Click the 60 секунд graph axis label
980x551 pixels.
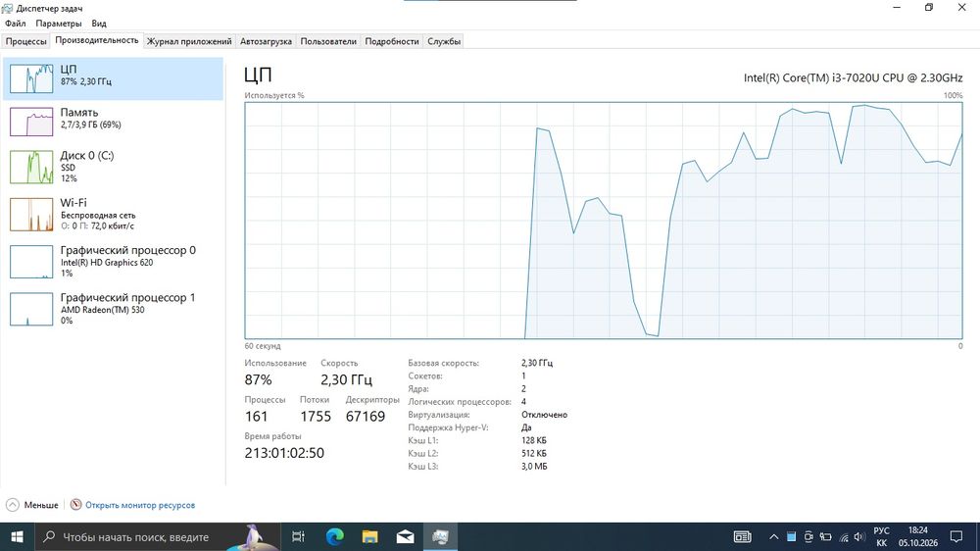(263, 346)
